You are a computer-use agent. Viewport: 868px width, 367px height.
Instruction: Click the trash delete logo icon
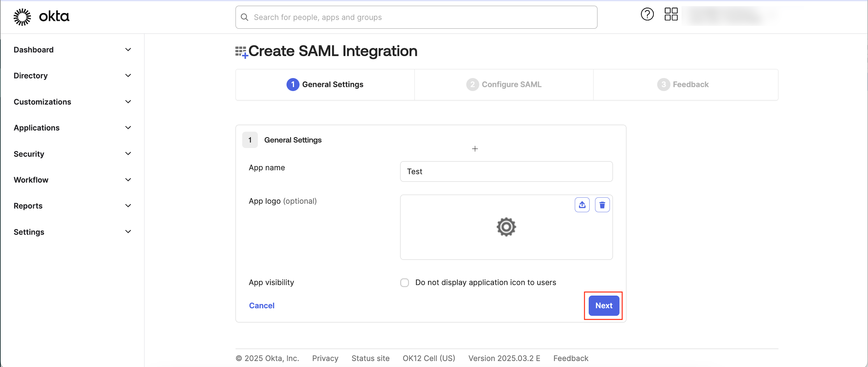click(602, 205)
